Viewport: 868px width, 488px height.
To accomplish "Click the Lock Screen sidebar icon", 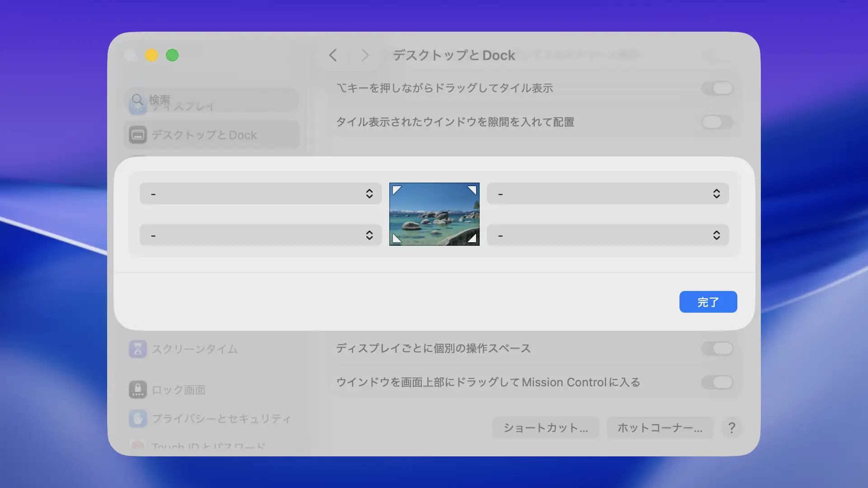I will 138,389.
